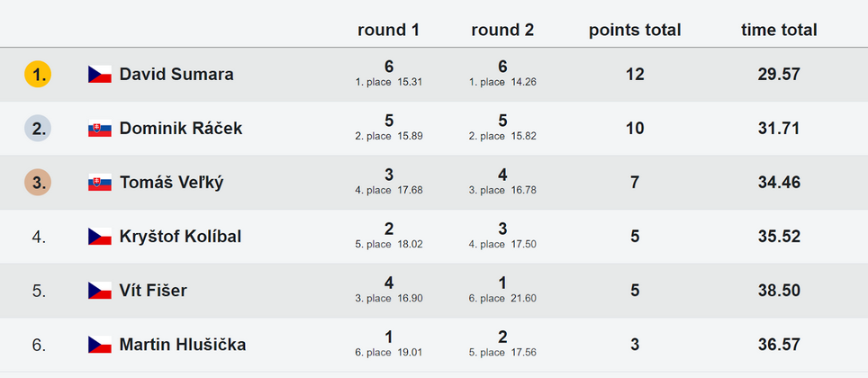Open Dominik Ráček's name link
The width and height of the screenshot is (868, 378).
point(181,129)
